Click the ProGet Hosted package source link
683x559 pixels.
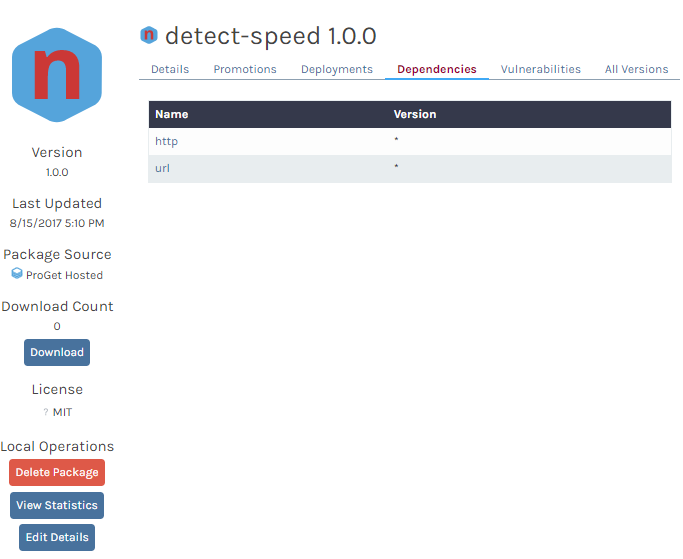click(64, 275)
